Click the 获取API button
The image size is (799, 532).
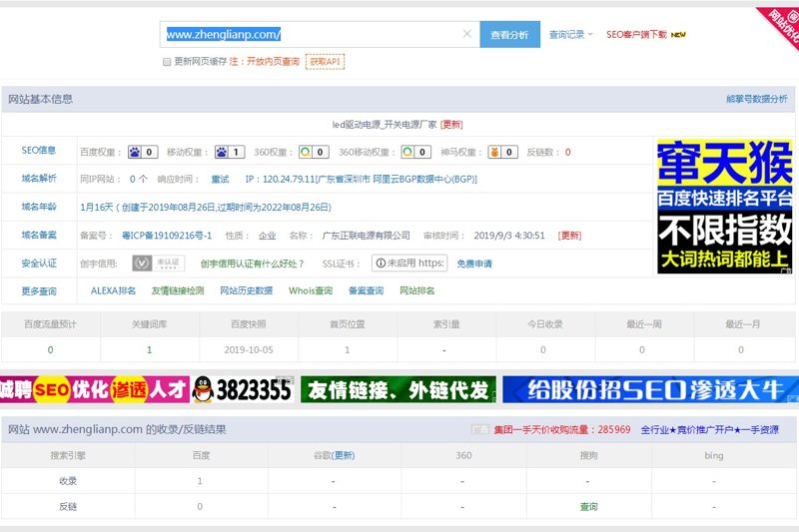[325, 62]
